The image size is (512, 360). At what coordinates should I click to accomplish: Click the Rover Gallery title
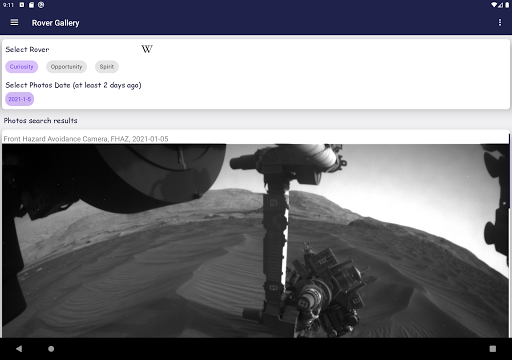56,23
